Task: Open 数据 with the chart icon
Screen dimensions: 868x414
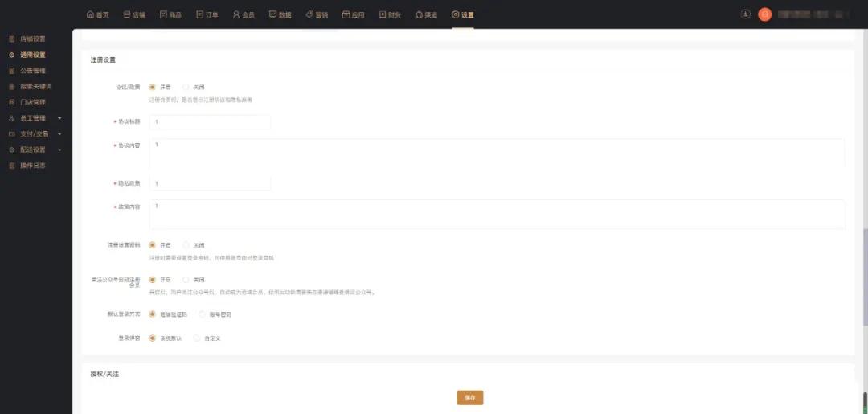Action: [273, 15]
